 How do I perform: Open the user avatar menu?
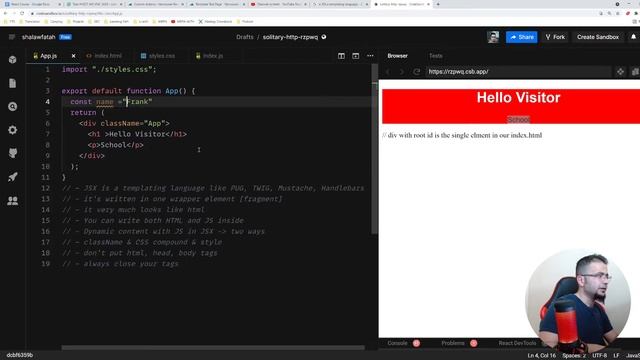click(493, 37)
